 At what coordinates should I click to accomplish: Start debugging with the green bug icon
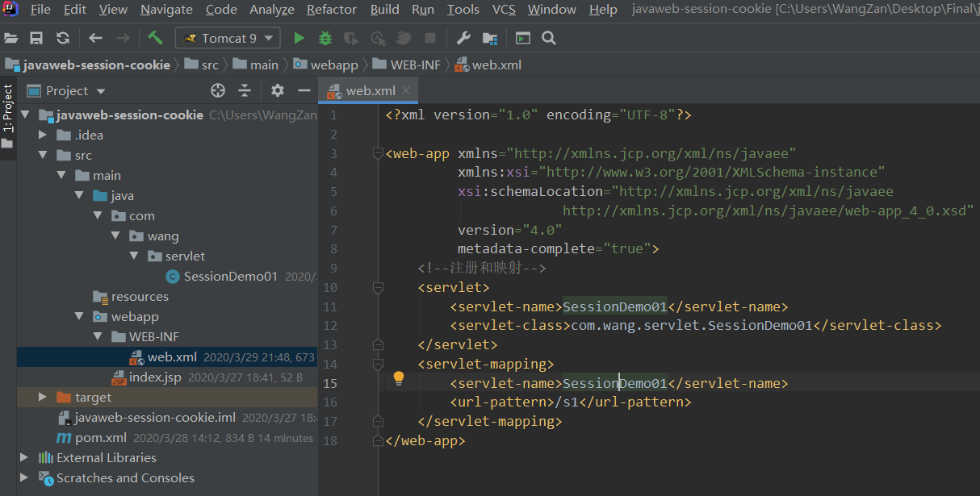325,38
